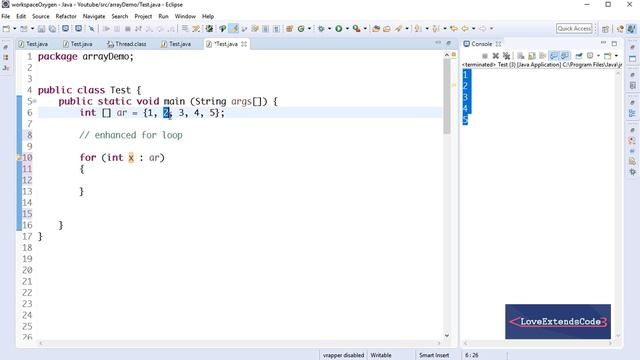The width and height of the screenshot is (640, 360).
Task: Click the editor vertical scrollbar thumb
Action: [447, 96]
